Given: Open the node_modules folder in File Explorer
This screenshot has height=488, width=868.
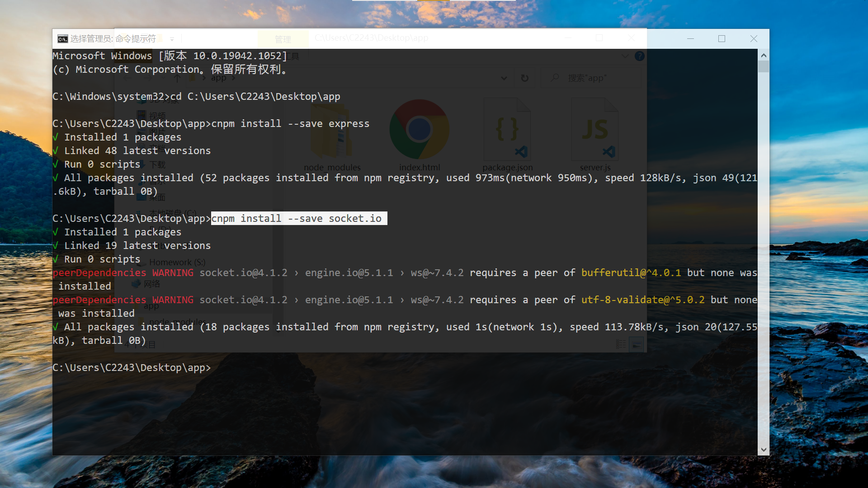Looking at the screenshot, I should pos(332,136).
